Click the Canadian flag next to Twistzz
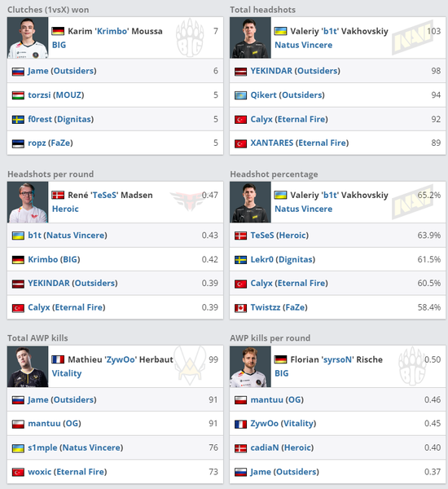448x489 pixels. tap(240, 308)
